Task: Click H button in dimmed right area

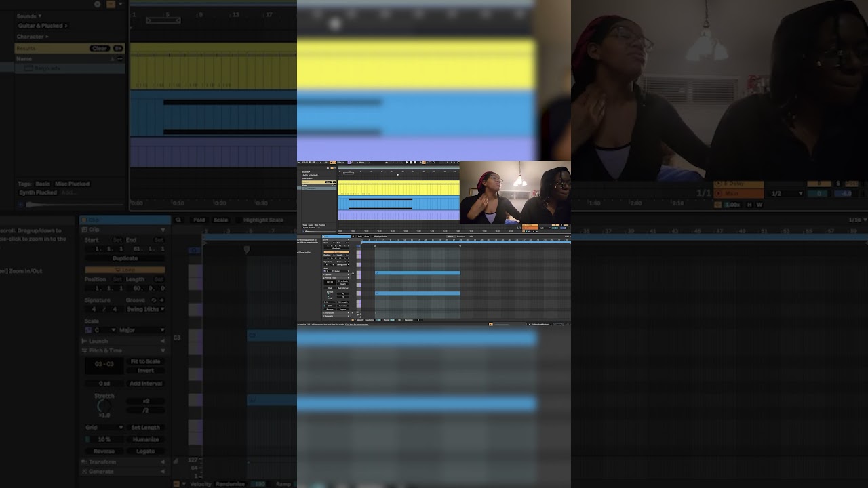Action: tap(750, 204)
